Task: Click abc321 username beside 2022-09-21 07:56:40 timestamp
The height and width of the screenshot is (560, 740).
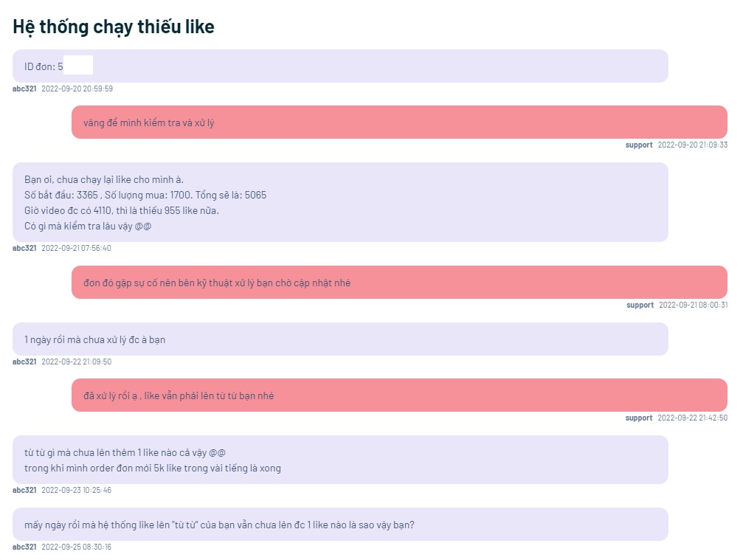Action: pyautogui.click(x=24, y=248)
